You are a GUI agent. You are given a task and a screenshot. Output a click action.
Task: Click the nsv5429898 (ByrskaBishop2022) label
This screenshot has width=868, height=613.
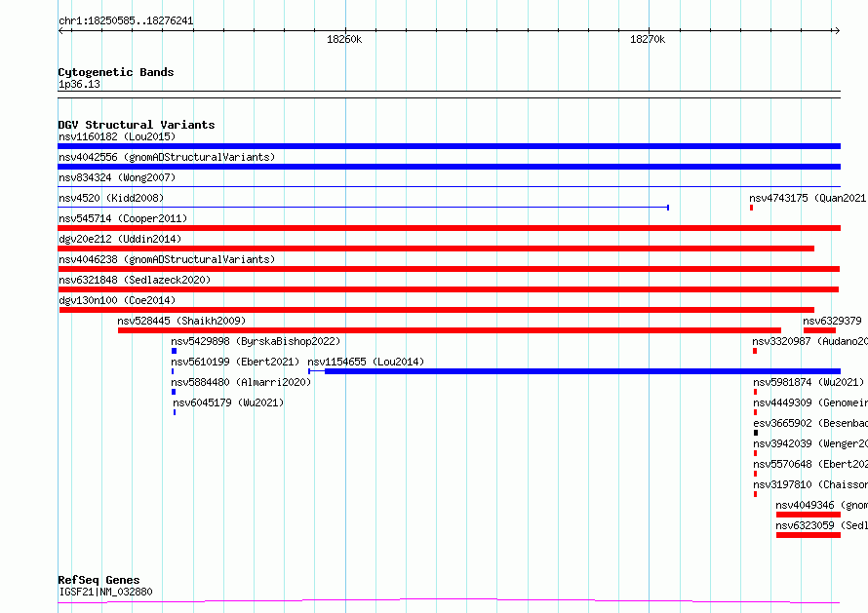click(256, 341)
